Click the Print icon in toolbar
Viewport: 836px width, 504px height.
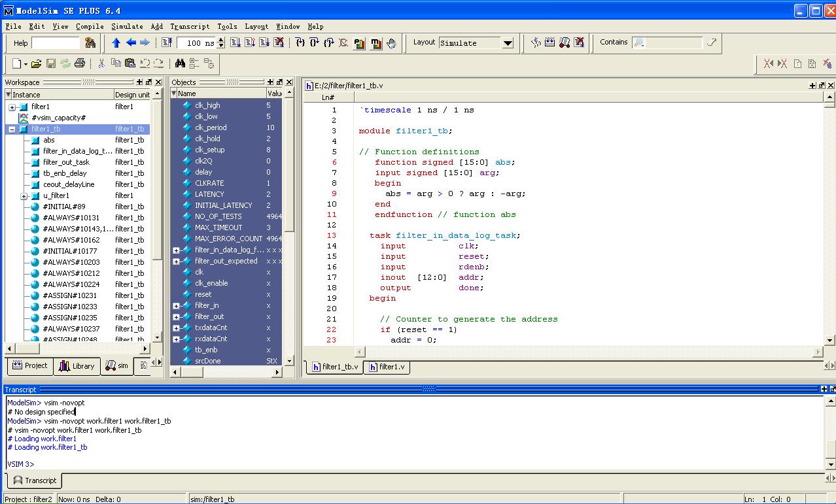[x=80, y=63]
